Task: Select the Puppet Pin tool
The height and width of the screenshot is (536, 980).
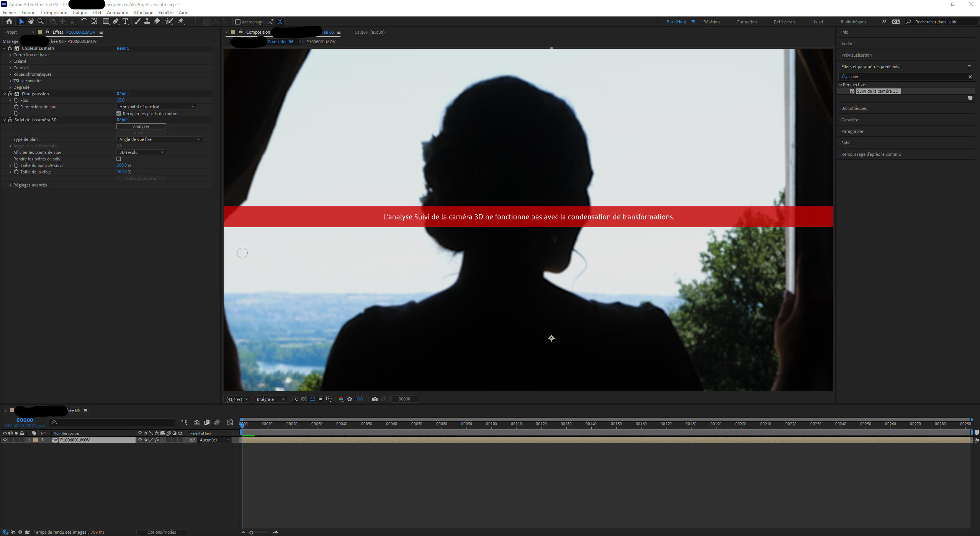Action: point(181,21)
